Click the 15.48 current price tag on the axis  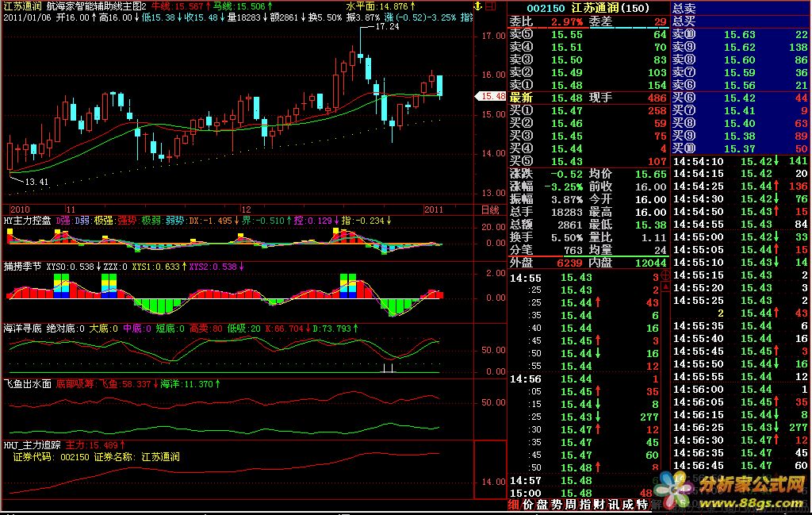490,96
